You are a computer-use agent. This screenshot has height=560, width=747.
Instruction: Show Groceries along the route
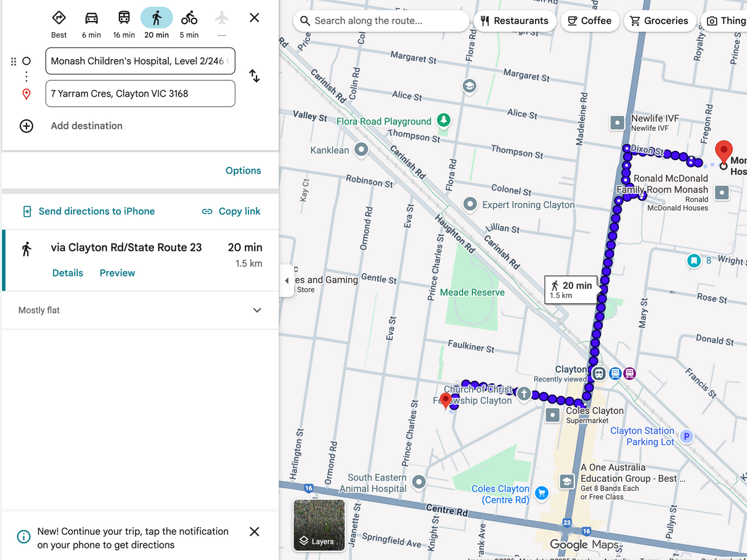[x=659, y=21]
